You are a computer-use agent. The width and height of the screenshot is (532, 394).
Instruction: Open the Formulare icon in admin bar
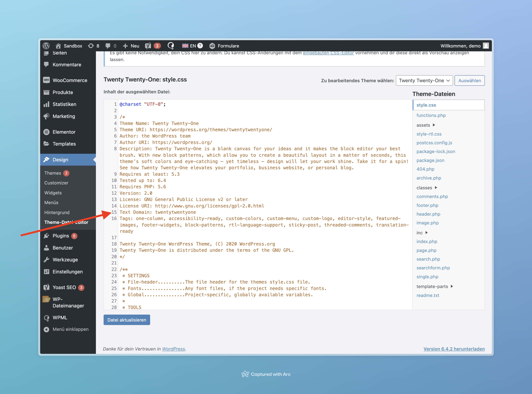click(x=212, y=46)
